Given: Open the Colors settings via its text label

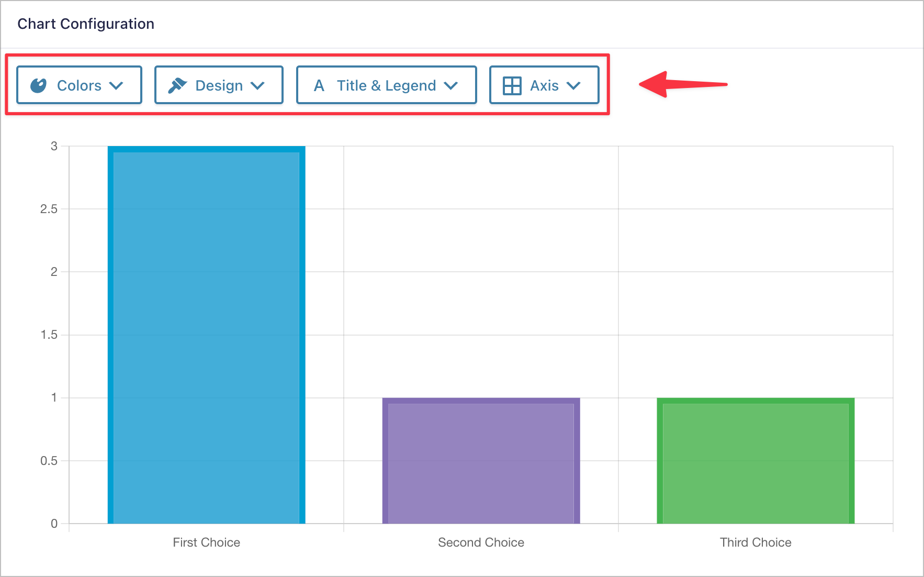Looking at the screenshot, I should [x=79, y=85].
